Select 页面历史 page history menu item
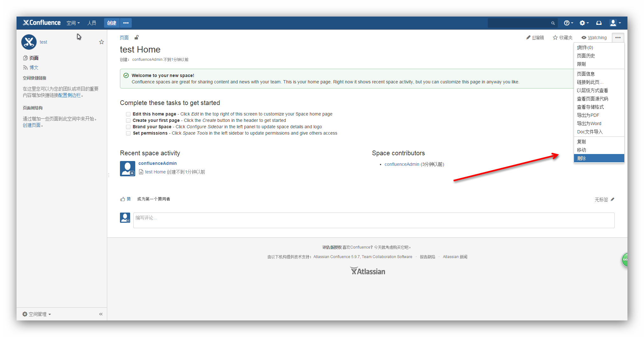Image resolution: width=644 pixels, height=337 pixels. 599,56
